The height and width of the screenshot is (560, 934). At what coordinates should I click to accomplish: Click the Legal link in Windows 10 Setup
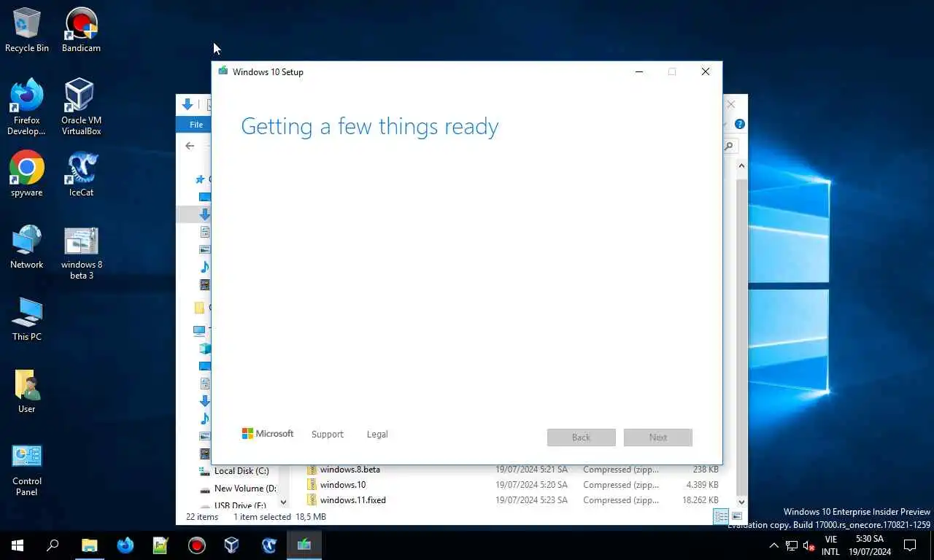click(x=377, y=435)
